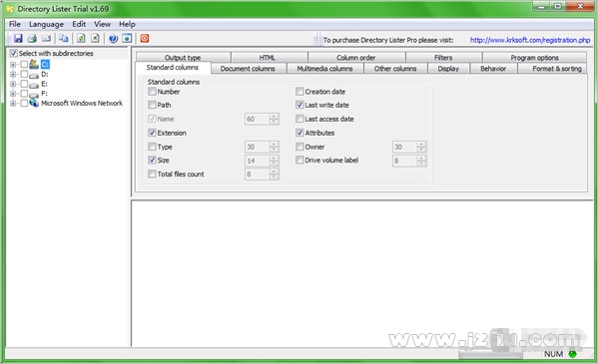598x364 pixels.
Task: Enable the Type column checkbox
Action: click(x=152, y=147)
